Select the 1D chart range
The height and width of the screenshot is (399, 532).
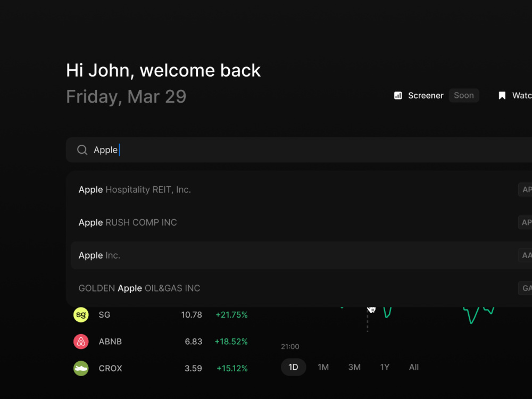tap(293, 367)
